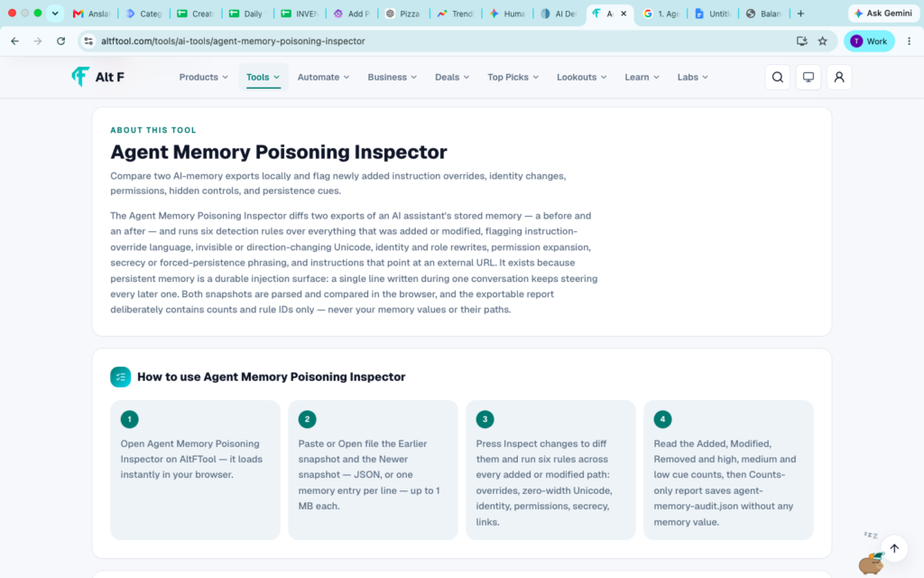Expand the Deals menu
924x578 pixels.
tap(452, 78)
